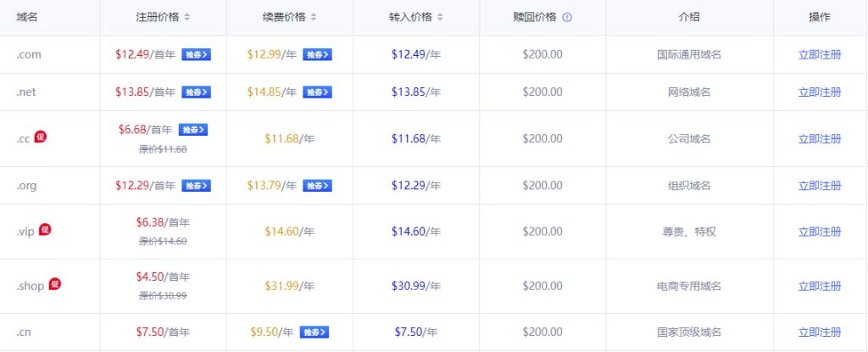Register the .cc domain now

click(x=820, y=139)
